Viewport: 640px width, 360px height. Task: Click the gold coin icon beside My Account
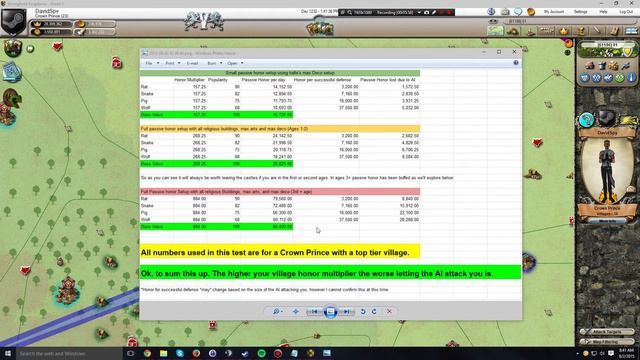(531, 12)
